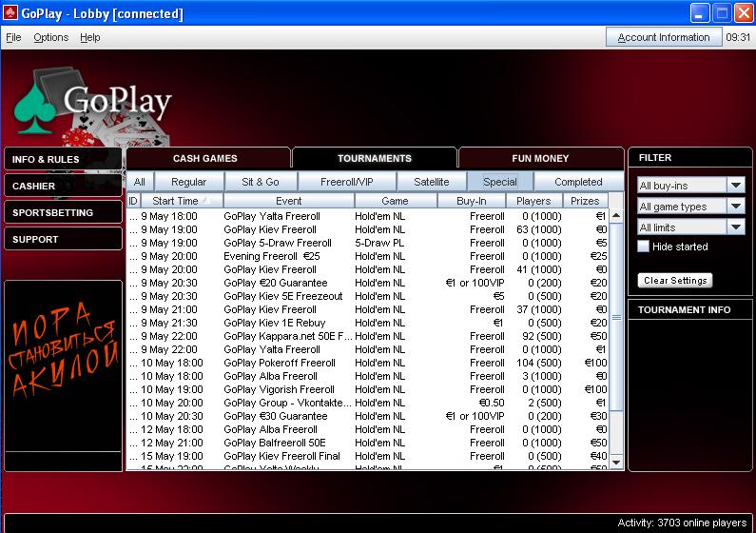Viewport: 756px width, 533px height.
Task: Select GoPlay Balfreeroll 50E row
Action: tap(368, 443)
